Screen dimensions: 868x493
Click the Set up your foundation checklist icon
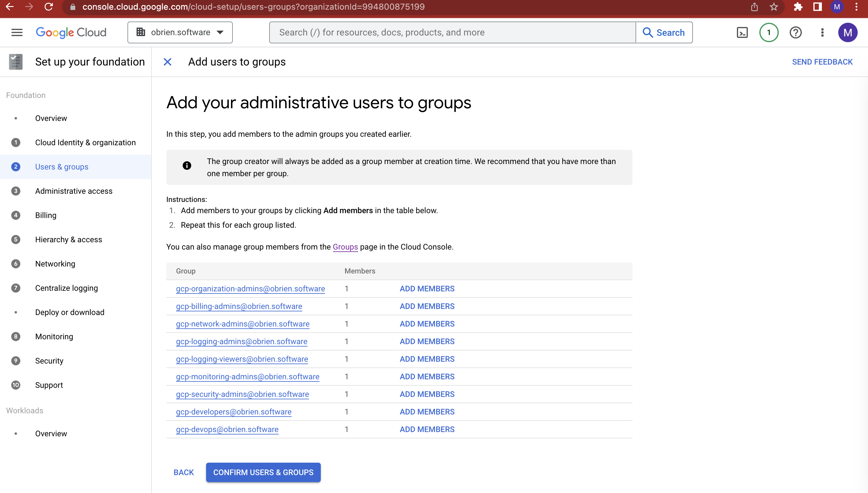pos(15,62)
